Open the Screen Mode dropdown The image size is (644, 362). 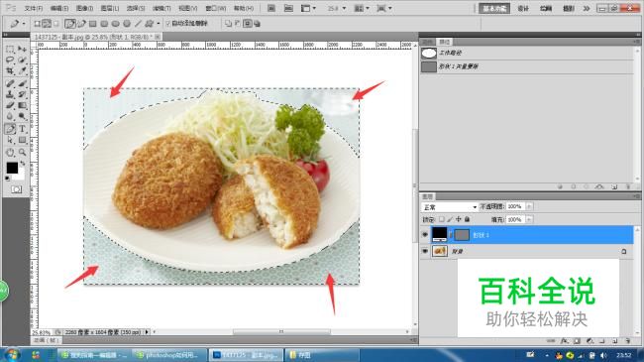[x=384, y=8]
